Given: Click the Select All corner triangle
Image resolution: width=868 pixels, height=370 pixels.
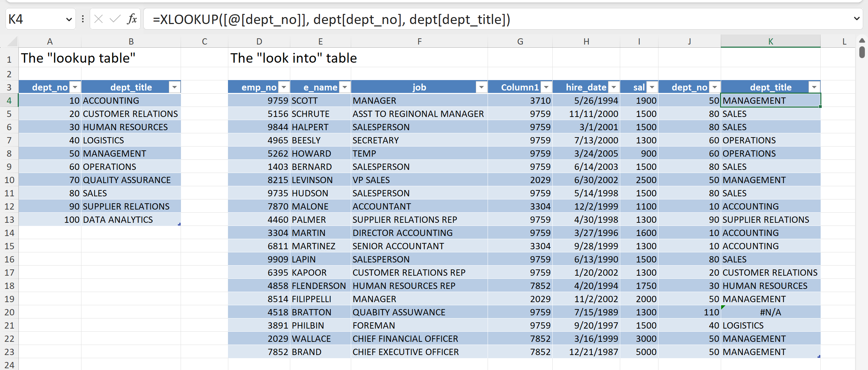Looking at the screenshot, I should tap(13, 42).
